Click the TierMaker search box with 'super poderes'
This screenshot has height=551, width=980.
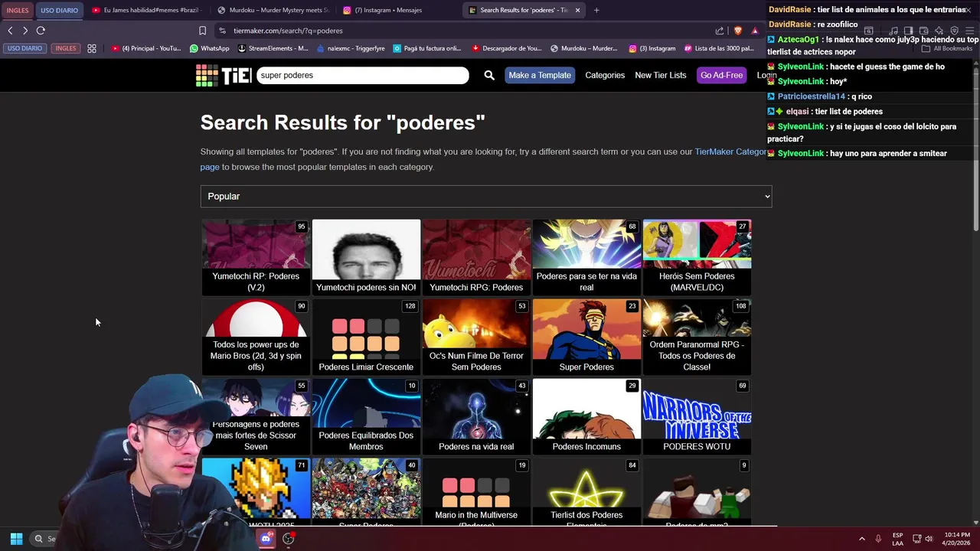click(x=363, y=75)
